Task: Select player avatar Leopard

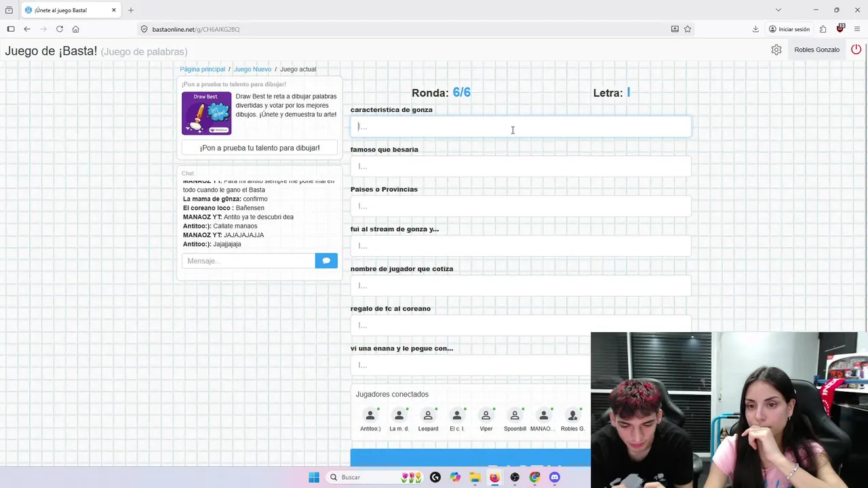Action: [428, 415]
